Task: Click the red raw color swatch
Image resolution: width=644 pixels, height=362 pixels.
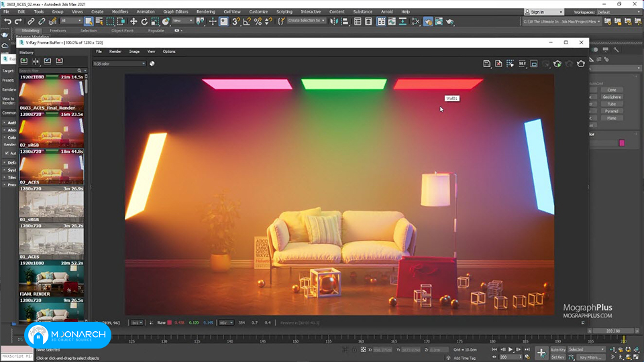Action: pos(169,322)
